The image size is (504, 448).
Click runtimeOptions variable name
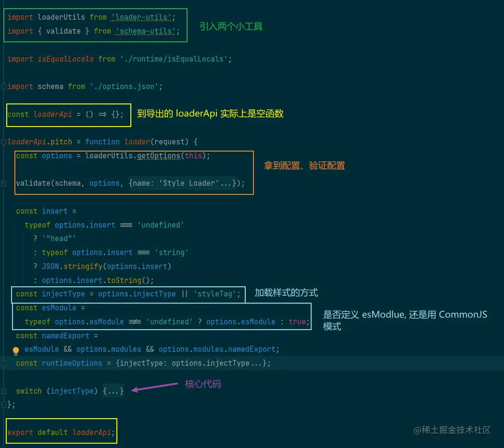click(72, 363)
